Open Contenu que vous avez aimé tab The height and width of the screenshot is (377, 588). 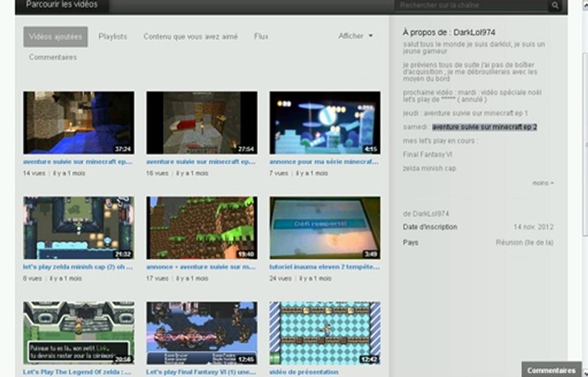(x=191, y=37)
